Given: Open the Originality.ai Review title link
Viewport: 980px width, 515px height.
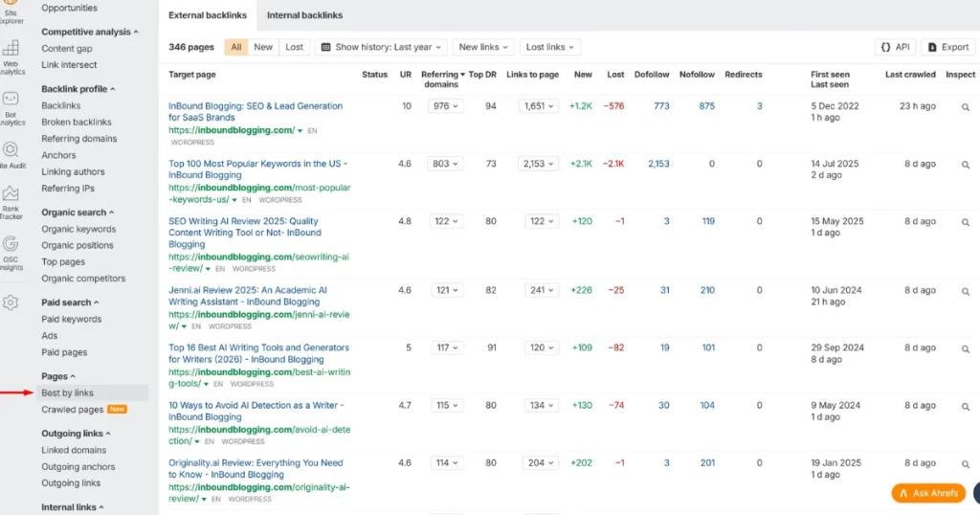Looking at the screenshot, I should pos(256,469).
